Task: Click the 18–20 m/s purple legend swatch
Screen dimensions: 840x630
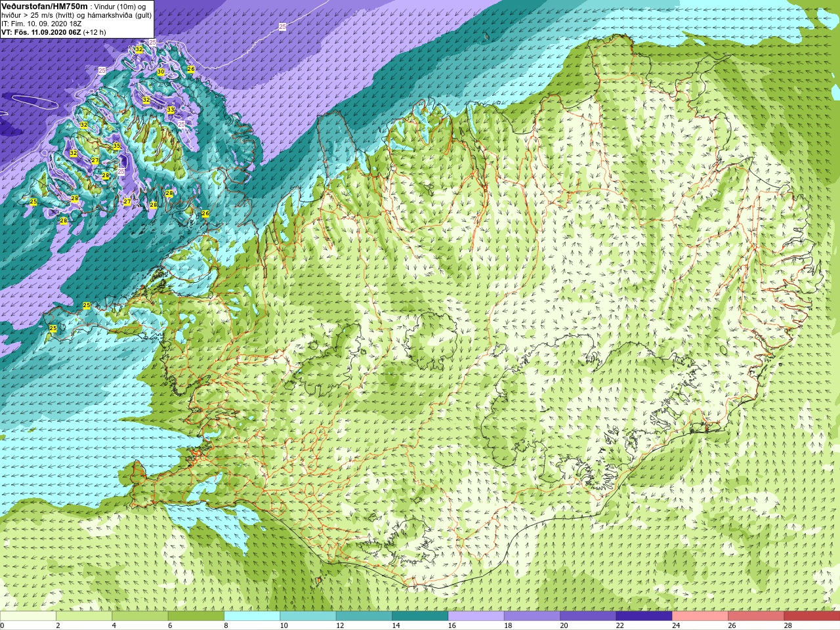Action: [x=532, y=616]
